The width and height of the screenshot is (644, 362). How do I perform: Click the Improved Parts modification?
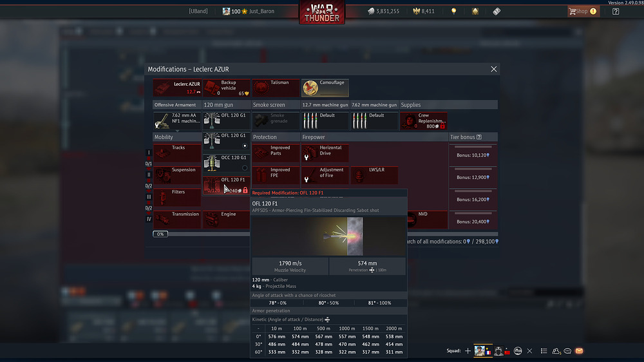(276, 153)
